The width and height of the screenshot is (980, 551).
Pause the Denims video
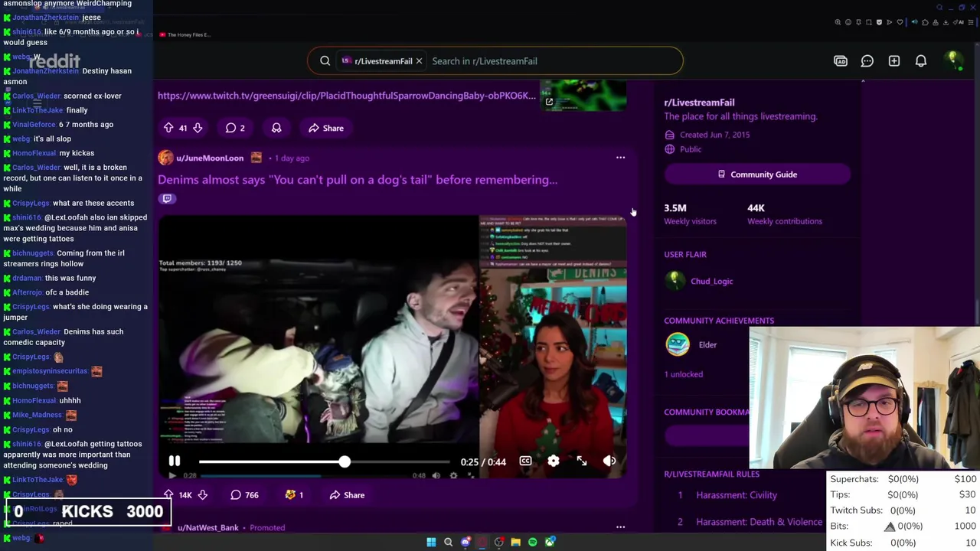point(175,461)
